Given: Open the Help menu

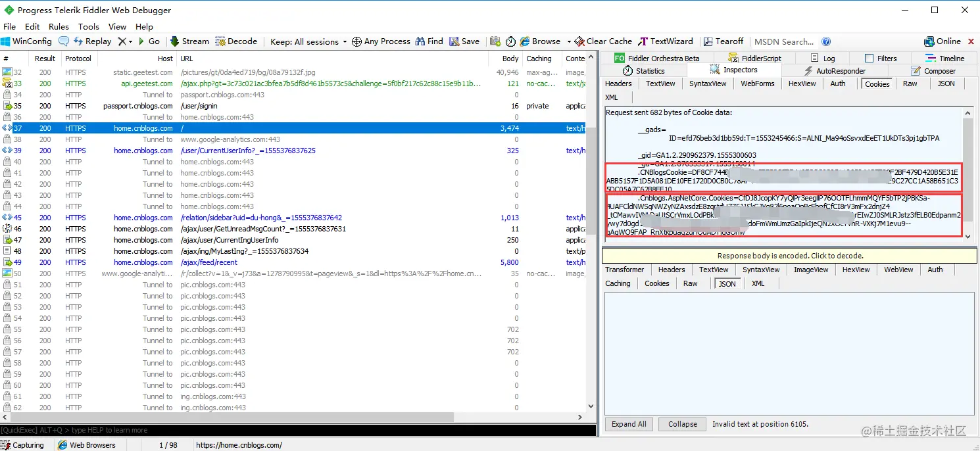Looking at the screenshot, I should pos(144,27).
